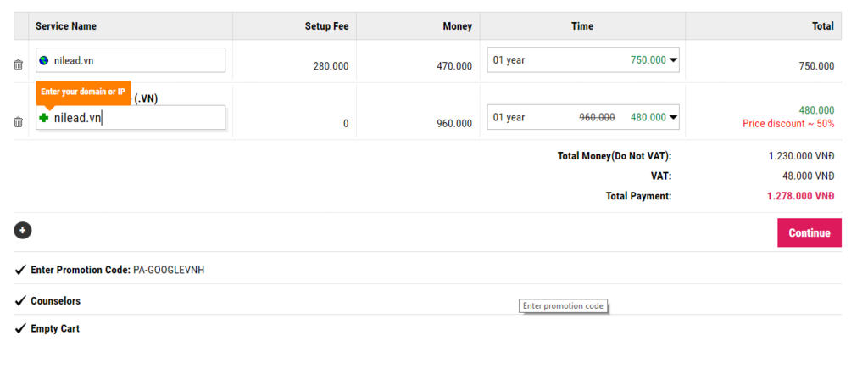This screenshot has height=386, width=868.
Task: Click the Total Payment label
Action: pyautogui.click(x=639, y=196)
